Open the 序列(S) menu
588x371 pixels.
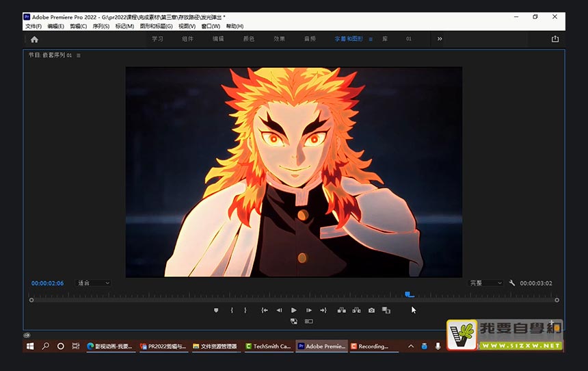(101, 26)
